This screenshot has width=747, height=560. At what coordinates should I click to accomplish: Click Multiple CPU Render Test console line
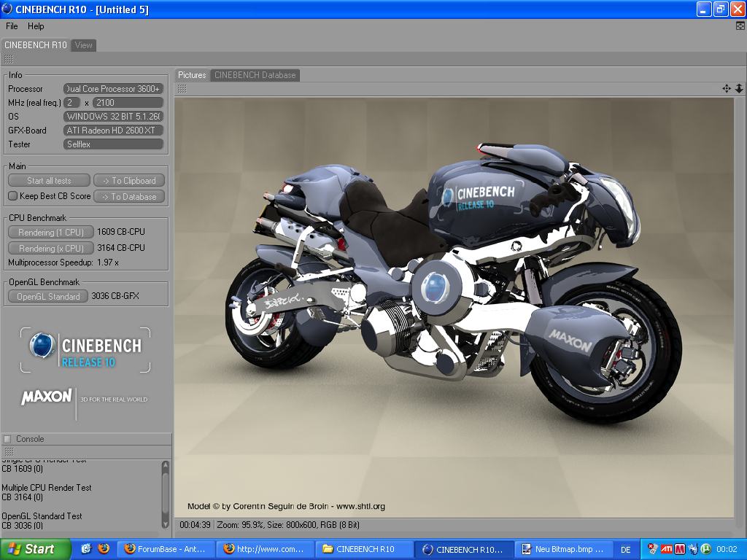pyautogui.click(x=46, y=488)
